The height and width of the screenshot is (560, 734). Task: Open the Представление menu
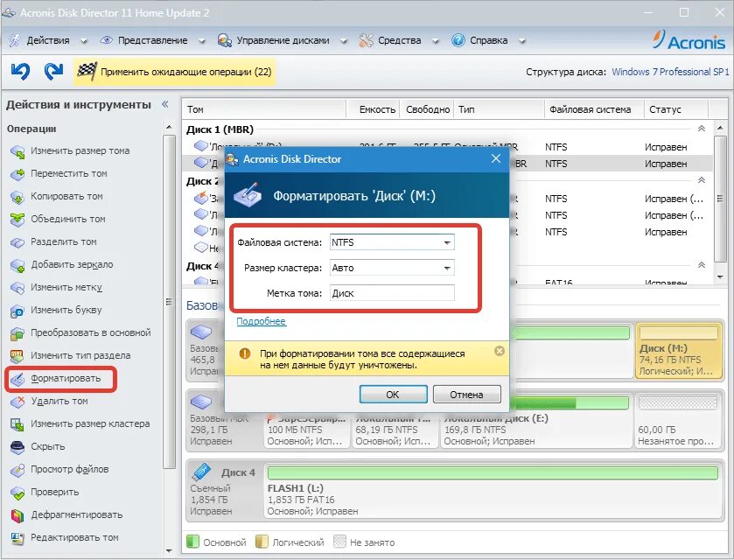(152, 41)
